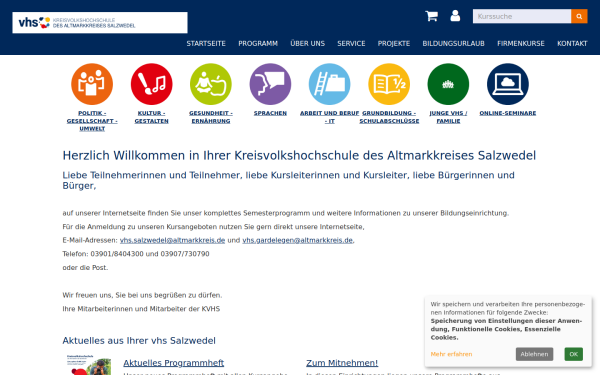Viewport: 600px width, 375px height.
Task: Open the Kontakt menu item
Action: 572,44
